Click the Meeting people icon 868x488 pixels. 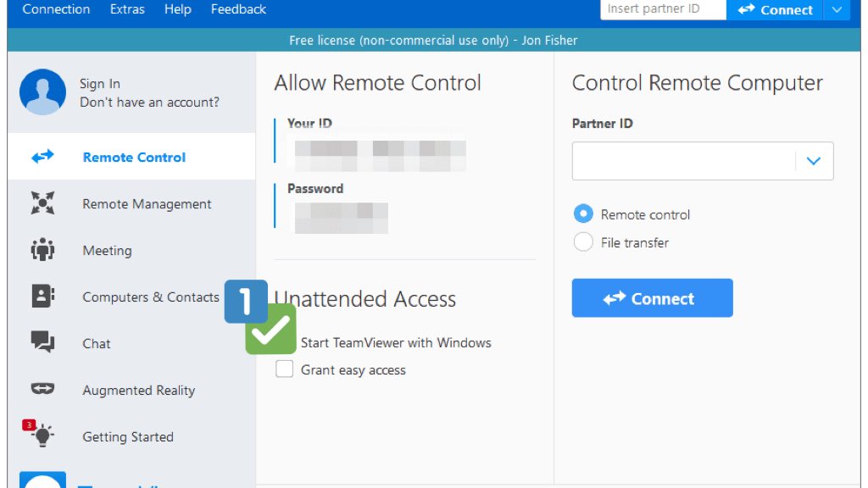42,250
